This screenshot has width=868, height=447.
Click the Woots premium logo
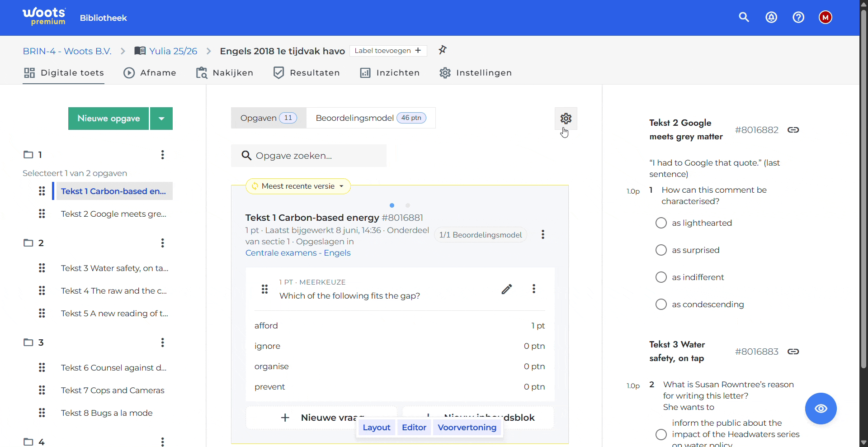tap(44, 17)
